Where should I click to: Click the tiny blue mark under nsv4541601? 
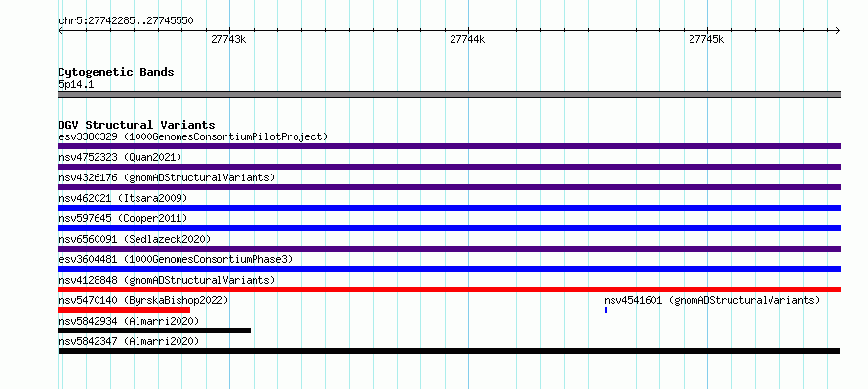[606, 310]
